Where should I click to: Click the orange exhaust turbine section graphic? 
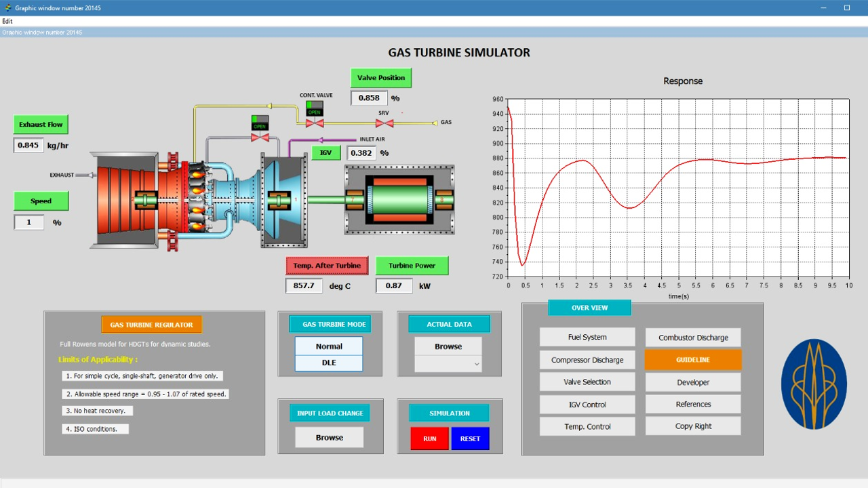click(129, 199)
